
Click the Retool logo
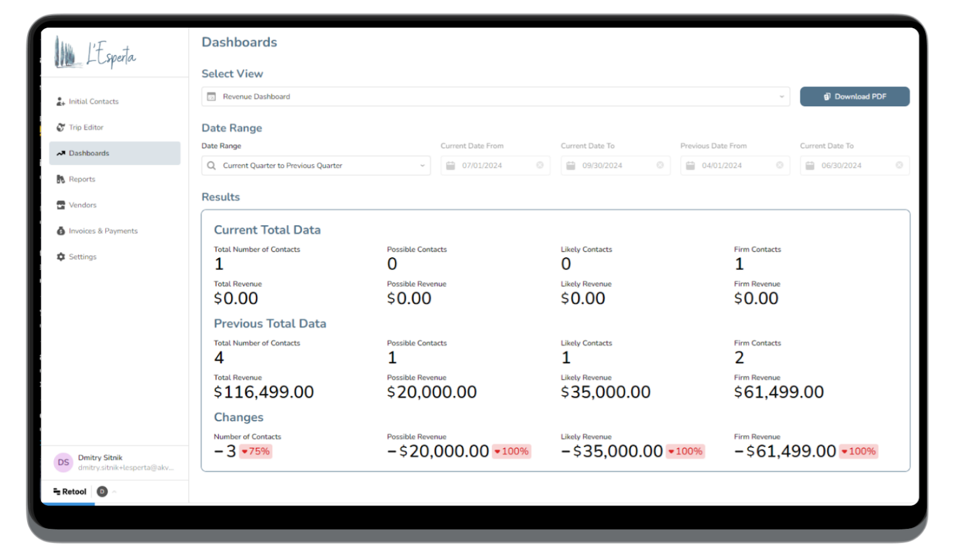[70, 492]
